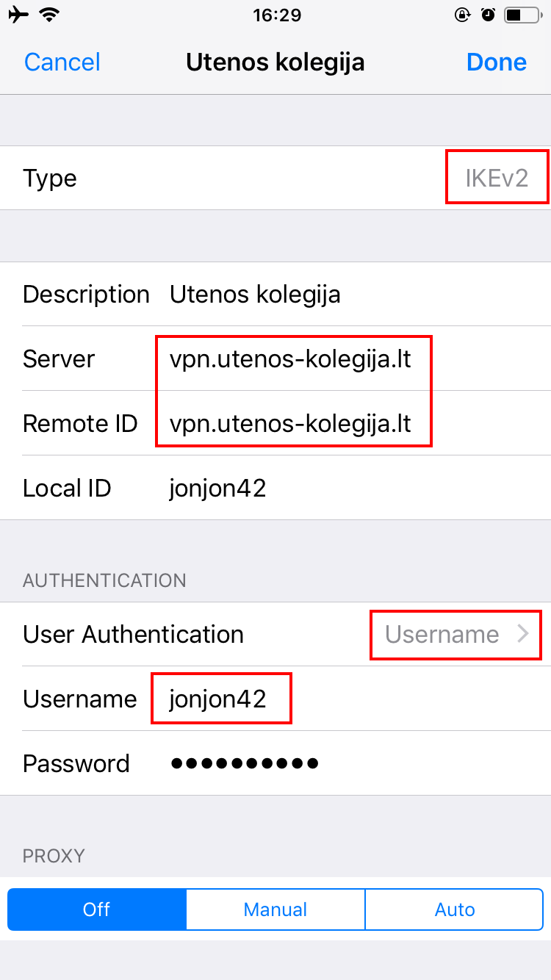Tap the Wi-Fi status icon
Screen dimensions: 551x980
[x=50, y=15]
